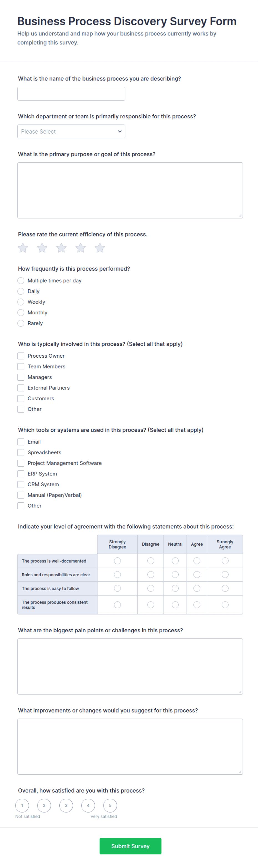Focus the business process name field

71,94
